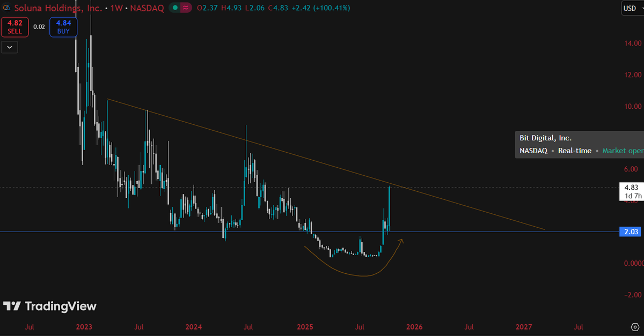Click the TradingView logo
The height and width of the screenshot is (336, 644).
(x=50, y=307)
